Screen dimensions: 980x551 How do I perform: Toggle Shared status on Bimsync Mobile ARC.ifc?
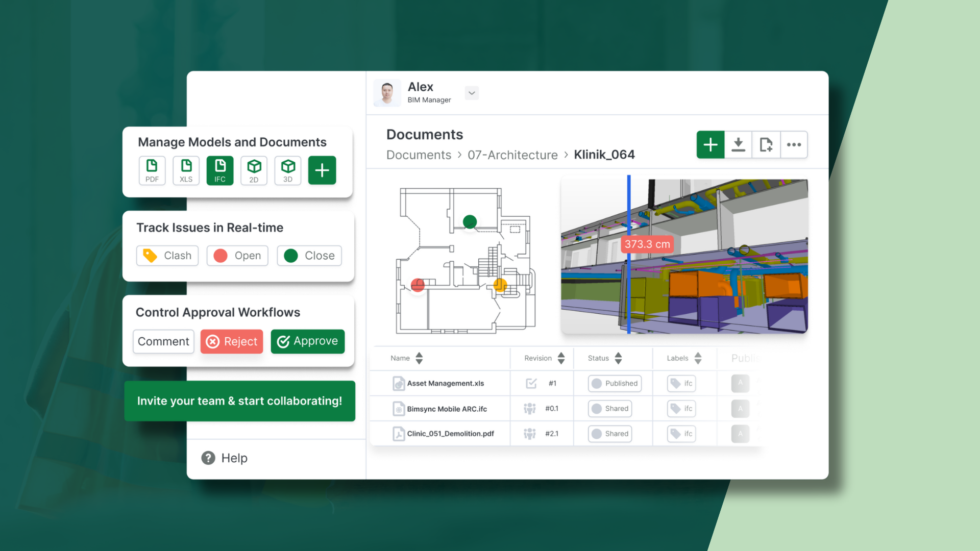pos(610,409)
